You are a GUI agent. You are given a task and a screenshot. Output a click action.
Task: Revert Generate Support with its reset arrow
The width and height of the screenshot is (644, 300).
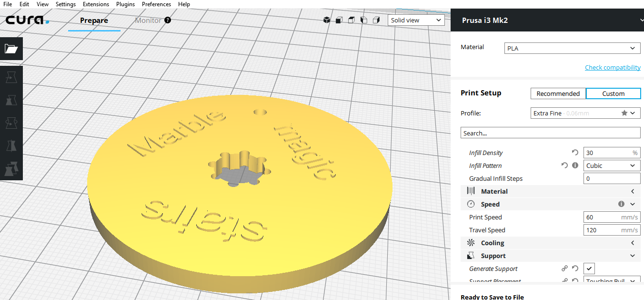(575, 269)
